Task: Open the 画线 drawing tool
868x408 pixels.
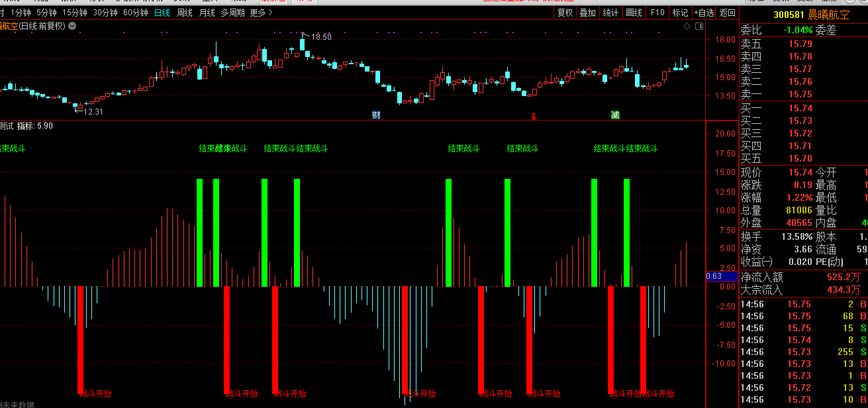Action: pos(634,13)
